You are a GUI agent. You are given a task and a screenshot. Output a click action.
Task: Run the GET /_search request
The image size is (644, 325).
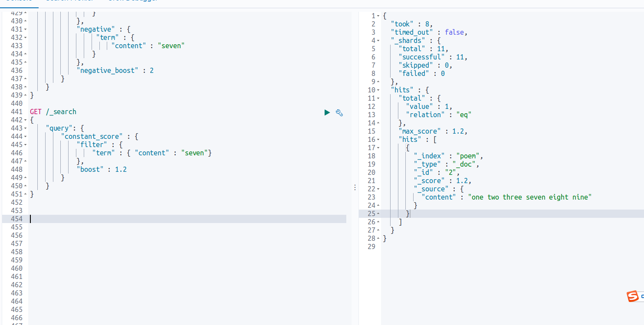[327, 113]
